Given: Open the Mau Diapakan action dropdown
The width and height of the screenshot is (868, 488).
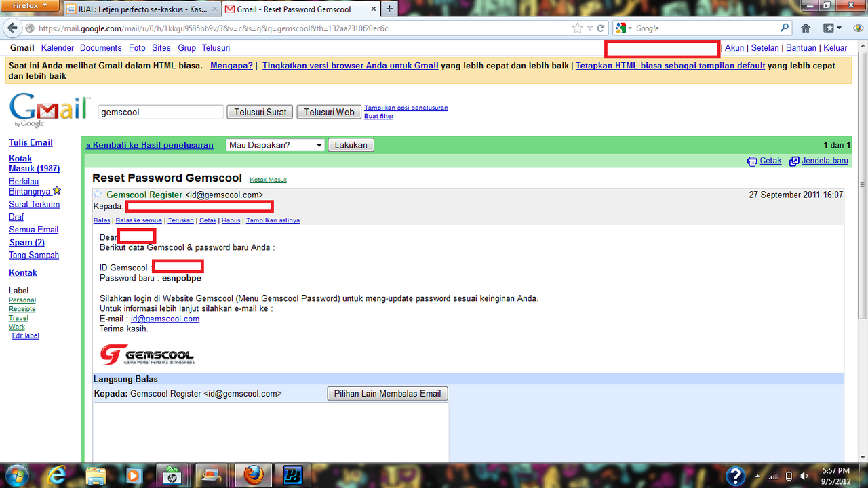Looking at the screenshot, I should 275,145.
